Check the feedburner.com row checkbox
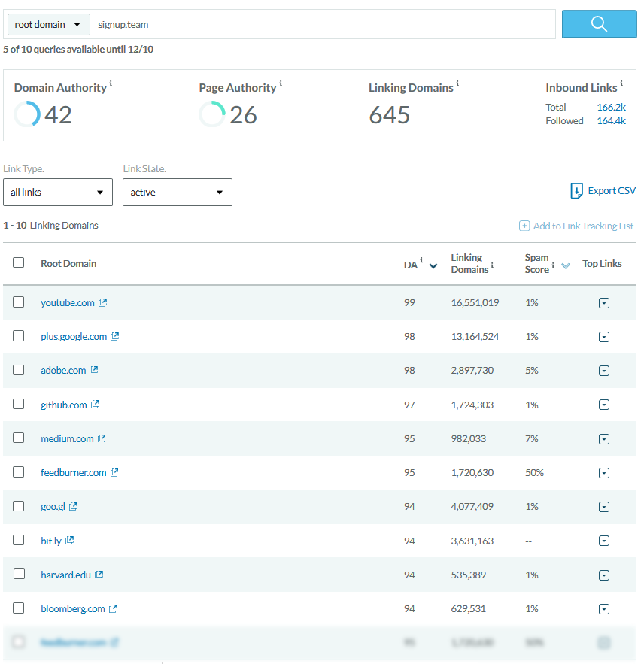The image size is (644, 664). coord(18,471)
